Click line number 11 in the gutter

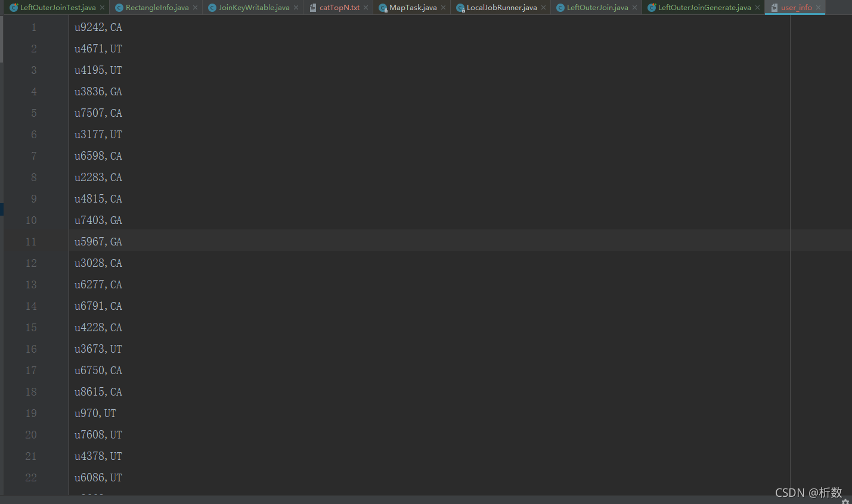pyautogui.click(x=31, y=242)
